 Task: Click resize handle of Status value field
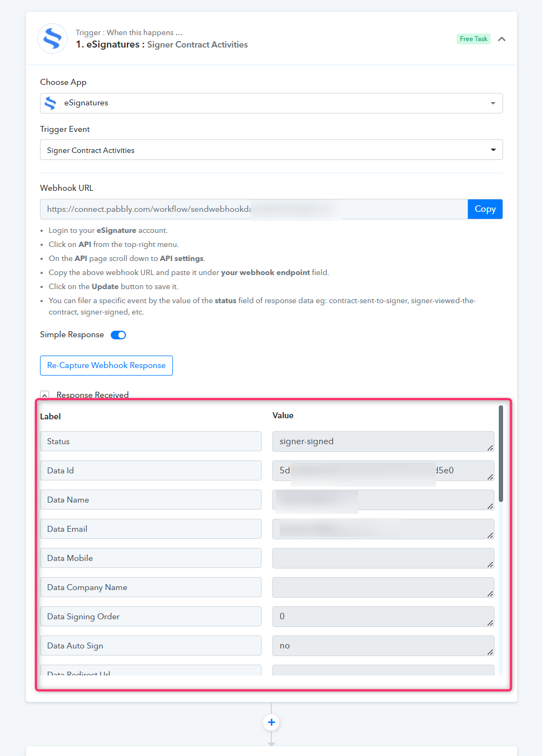490,447
